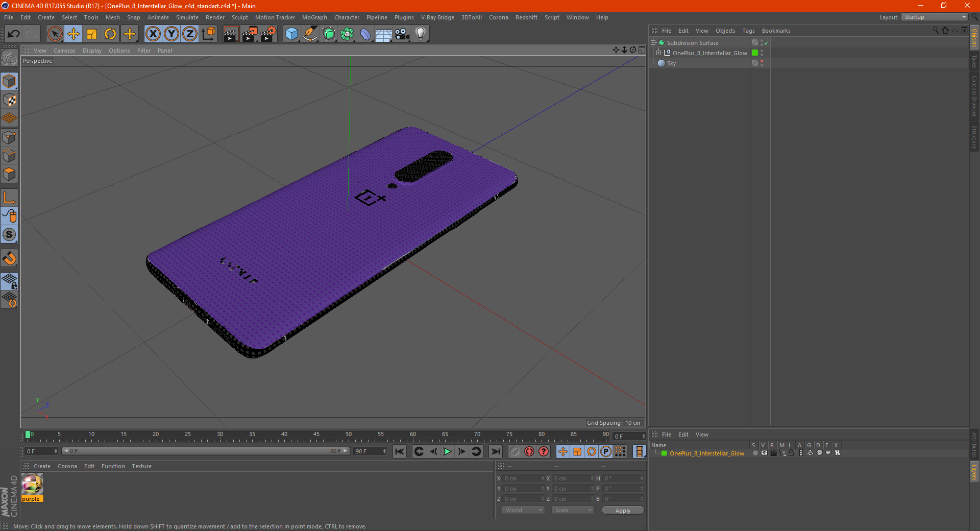Viewport: 980px width, 531px height.
Task: Add a camera object
Action: pos(402,34)
